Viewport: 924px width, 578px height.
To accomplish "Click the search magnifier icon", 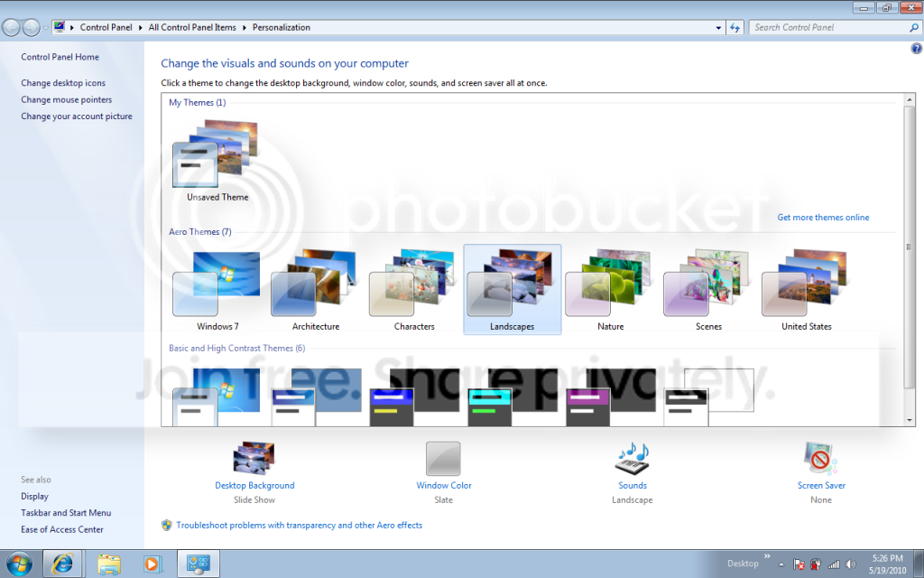I will (914, 27).
